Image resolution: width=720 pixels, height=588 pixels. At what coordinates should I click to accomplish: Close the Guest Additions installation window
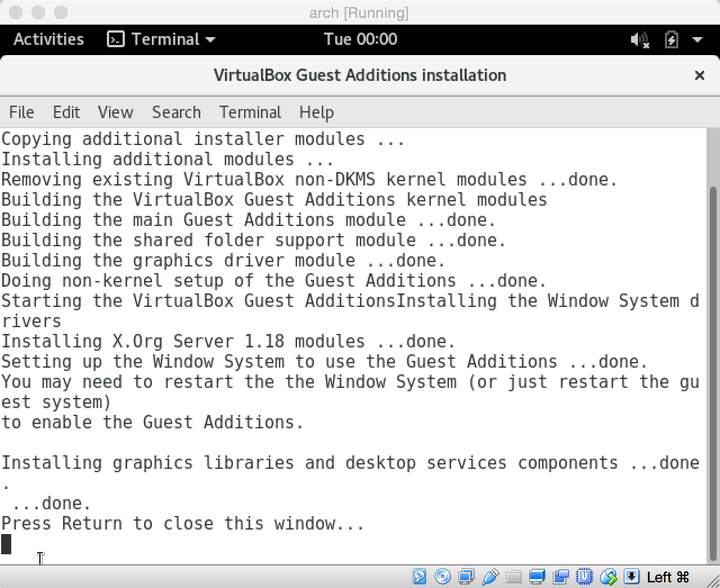point(699,75)
